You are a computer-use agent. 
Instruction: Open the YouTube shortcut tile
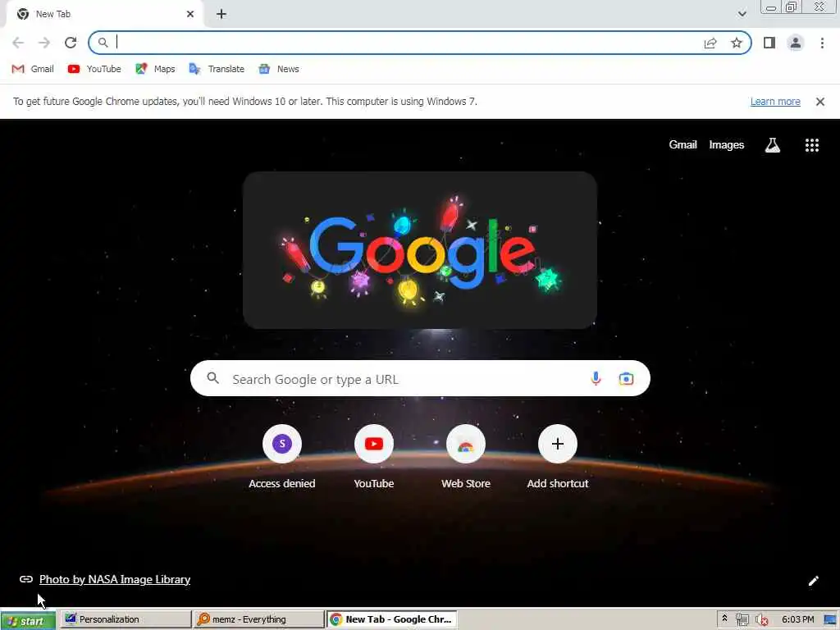[374, 457]
